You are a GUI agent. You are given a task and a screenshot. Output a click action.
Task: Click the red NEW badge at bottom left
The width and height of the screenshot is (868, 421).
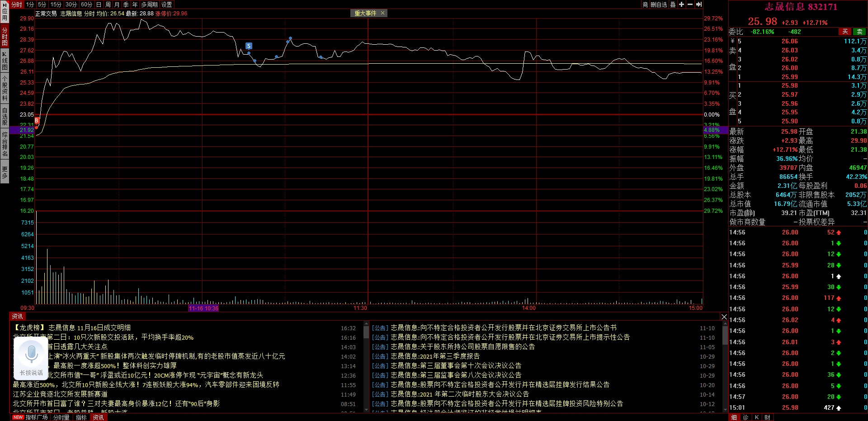click(x=18, y=417)
